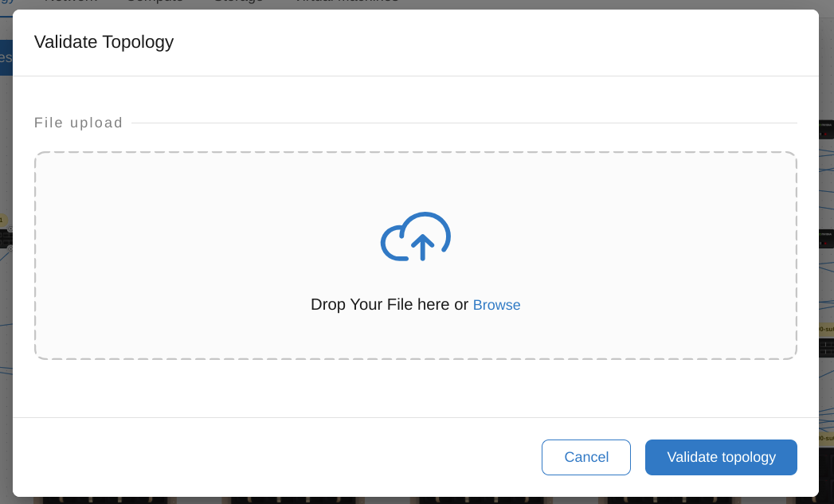Viewport: 834px width, 504px height.
Task: Open the Browse file link
Action: pos(496,305)
